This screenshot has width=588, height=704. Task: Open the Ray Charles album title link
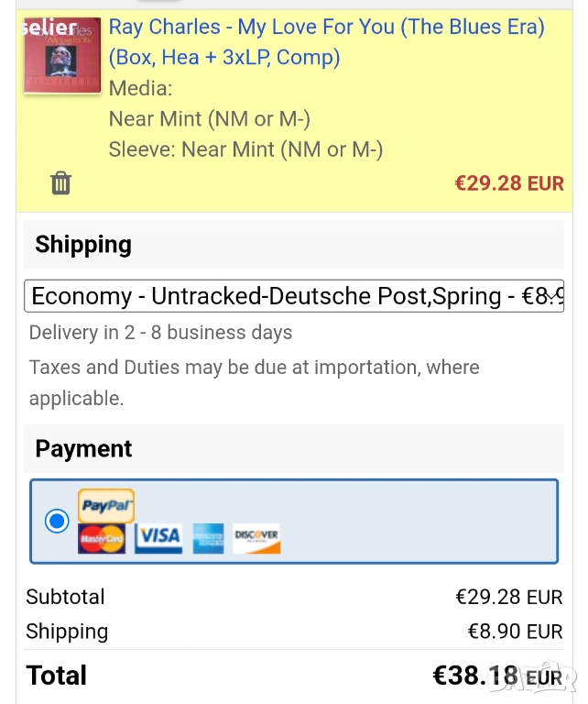click(x=326, y=42)
